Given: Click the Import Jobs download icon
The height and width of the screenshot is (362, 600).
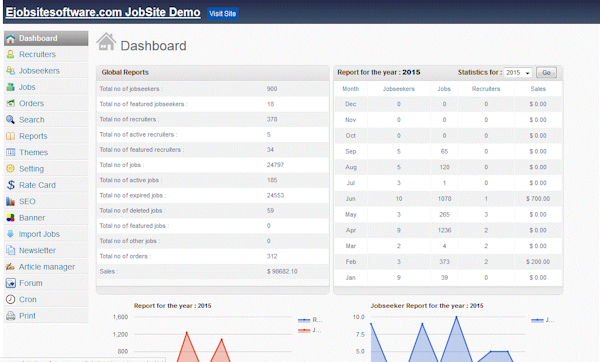Looking at the screenshot, I should (x=10, y=234).
